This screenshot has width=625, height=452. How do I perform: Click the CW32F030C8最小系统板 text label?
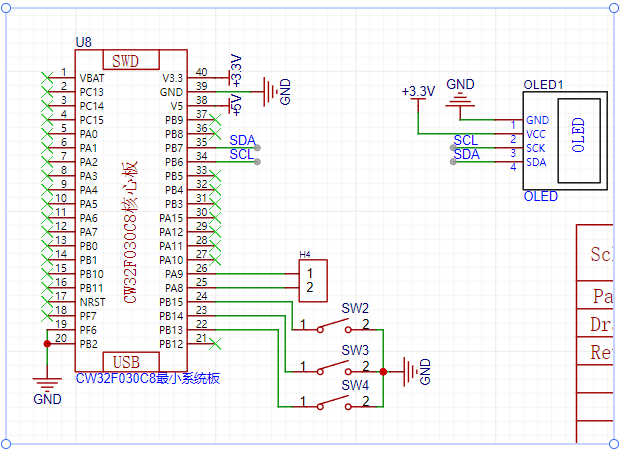click(x=147, y=379)
